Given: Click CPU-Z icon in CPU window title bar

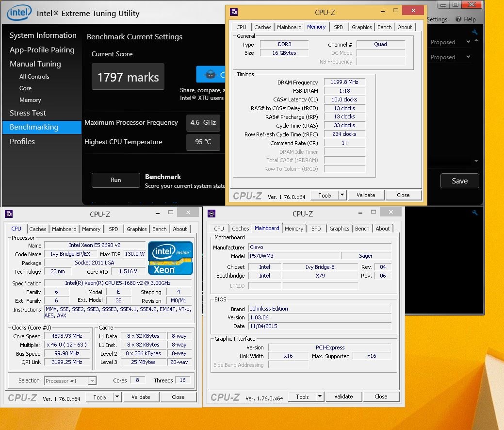Looking at the screenshot, I should point(9,214).
